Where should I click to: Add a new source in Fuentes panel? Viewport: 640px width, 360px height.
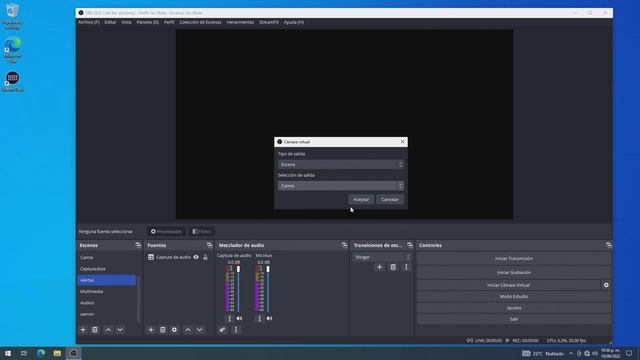point(151,330)
